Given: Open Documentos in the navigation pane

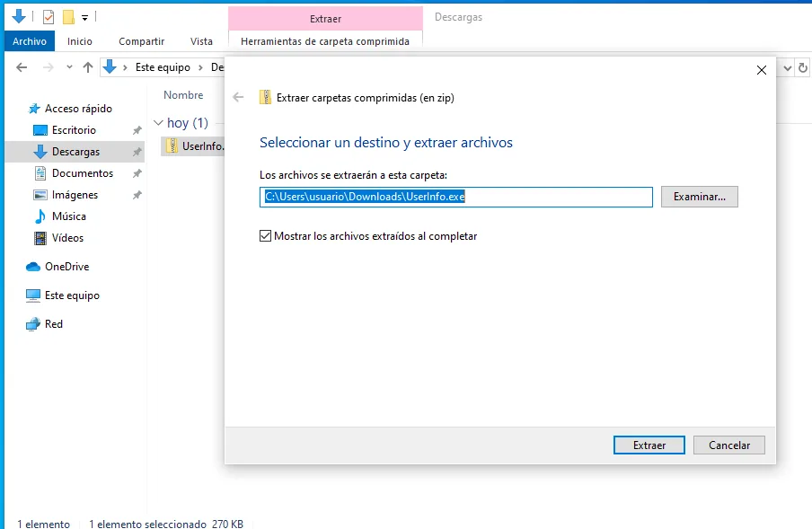Looking at the screenshot, I should [x=83, y=173].
